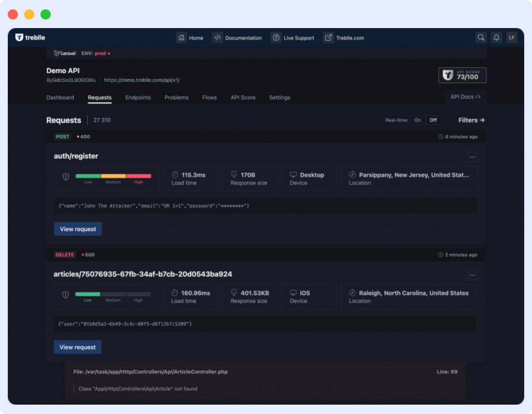This screenshot has height=414, width=532.
Task: Open the Endpoints tab
Action: (x=138, y=97)
